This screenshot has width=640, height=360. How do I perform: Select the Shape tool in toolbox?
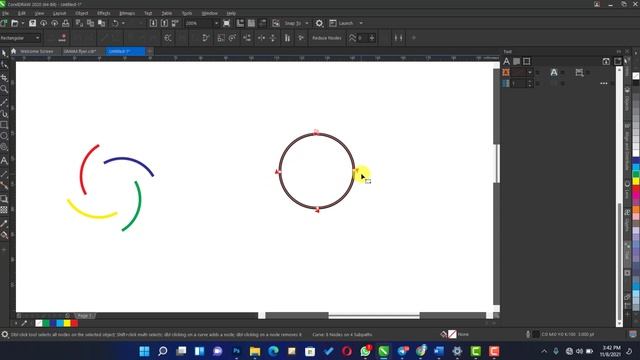click(x=4, y=65)
